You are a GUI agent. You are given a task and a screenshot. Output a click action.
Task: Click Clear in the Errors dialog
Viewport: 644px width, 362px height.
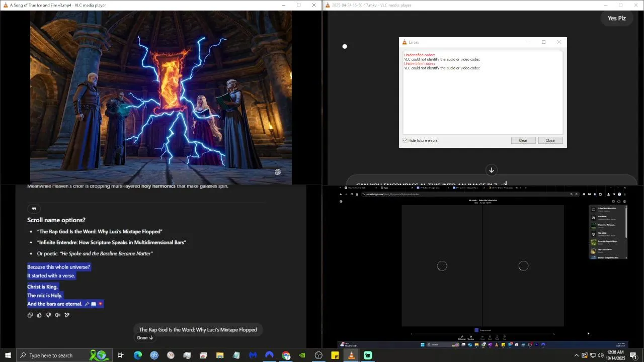(x=523, y=140)
